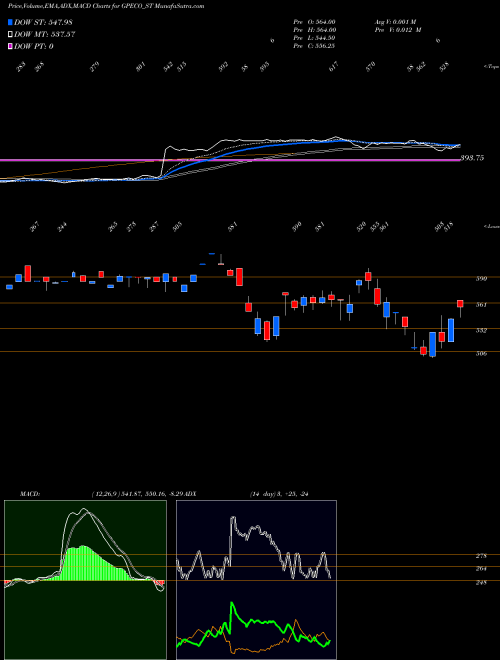Select the 'DOW MT: 337.57' legend text
The width and height of the screenshot is (500, 660).
point(45,34)
